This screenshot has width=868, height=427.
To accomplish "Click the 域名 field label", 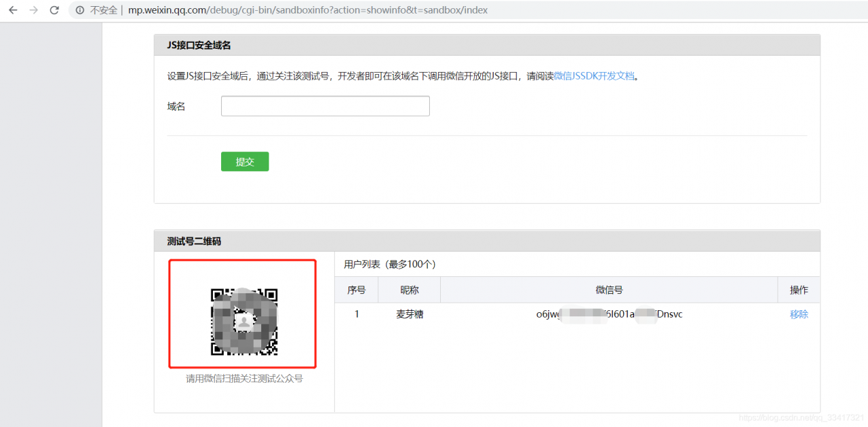I will [x=176, y=106].
